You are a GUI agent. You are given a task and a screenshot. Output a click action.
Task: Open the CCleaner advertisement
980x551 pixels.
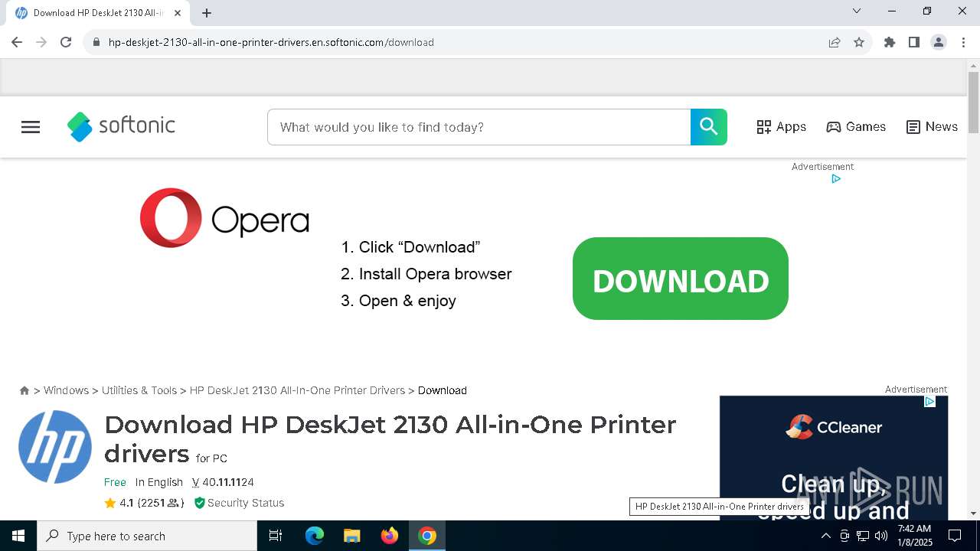click(834, 458)
